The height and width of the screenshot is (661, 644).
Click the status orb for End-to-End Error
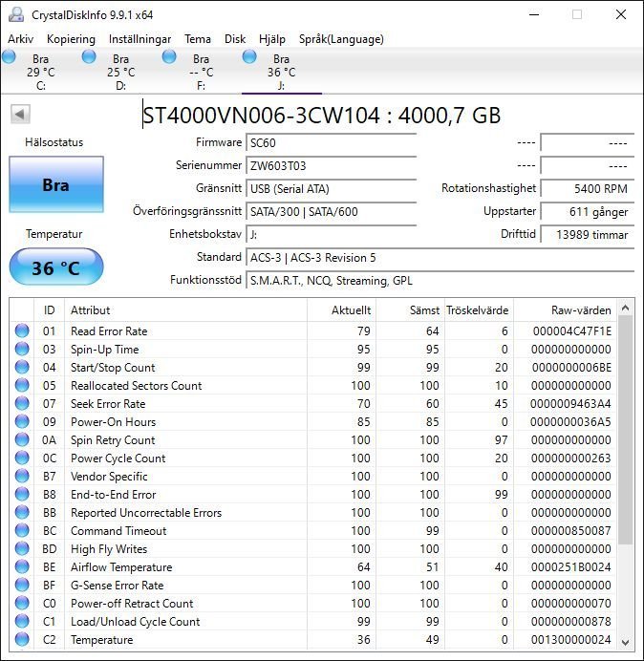22,494
